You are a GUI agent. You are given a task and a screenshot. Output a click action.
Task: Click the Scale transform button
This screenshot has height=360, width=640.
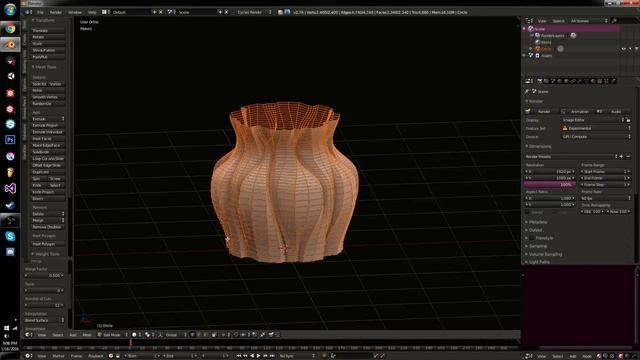tap(48, 44)
